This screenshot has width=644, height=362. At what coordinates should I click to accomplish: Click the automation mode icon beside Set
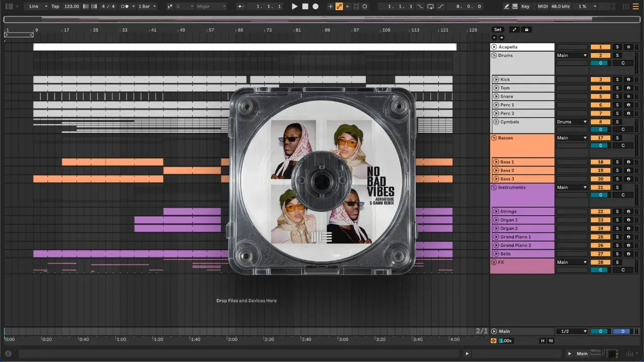(x=515, y=30)
